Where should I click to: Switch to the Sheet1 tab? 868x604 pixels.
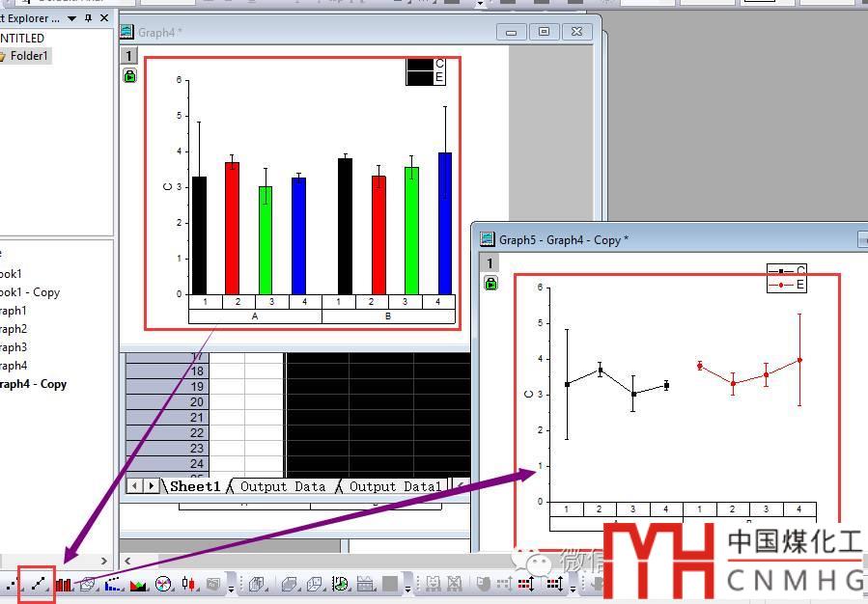pyautogui.click(x=195, y=486)
